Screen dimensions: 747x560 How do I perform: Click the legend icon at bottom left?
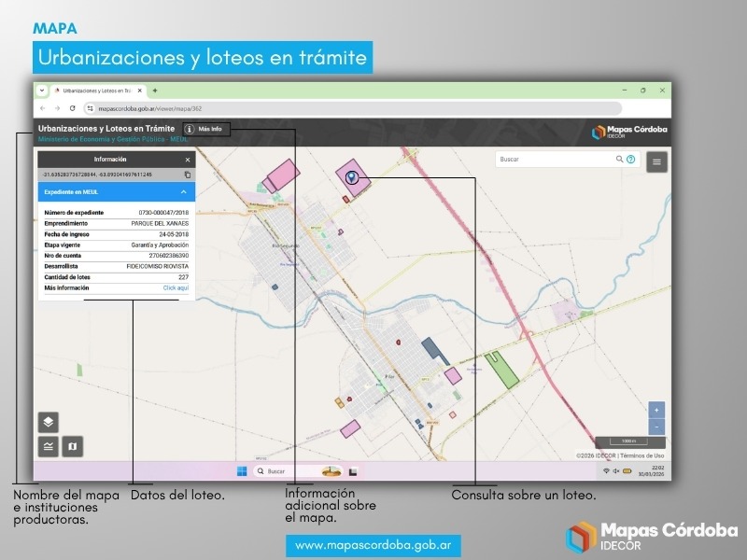(48, 447)
